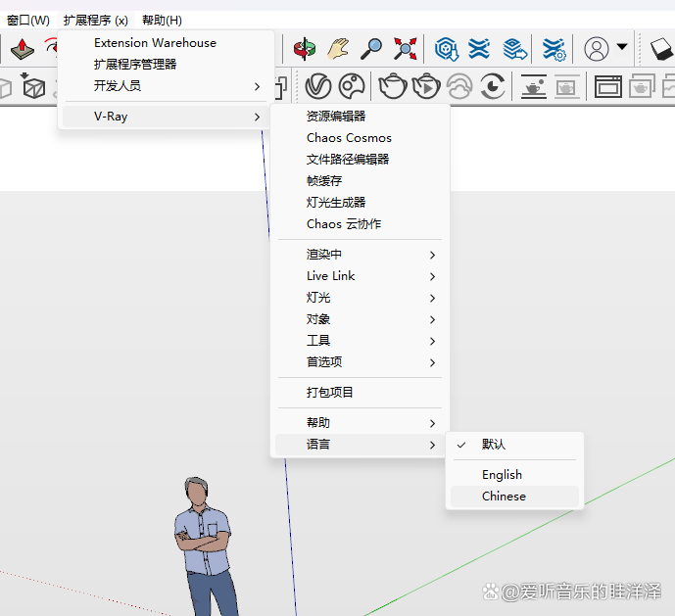Viewport: 675px width, 616px height.
Task: Open the 窗口(W) menu
Action: click(27, 21)
